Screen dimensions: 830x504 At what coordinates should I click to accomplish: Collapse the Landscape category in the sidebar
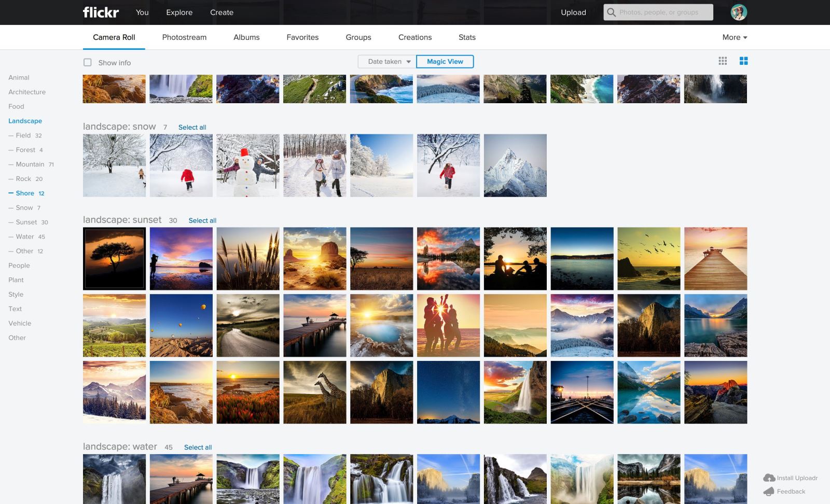pos(25,121)
